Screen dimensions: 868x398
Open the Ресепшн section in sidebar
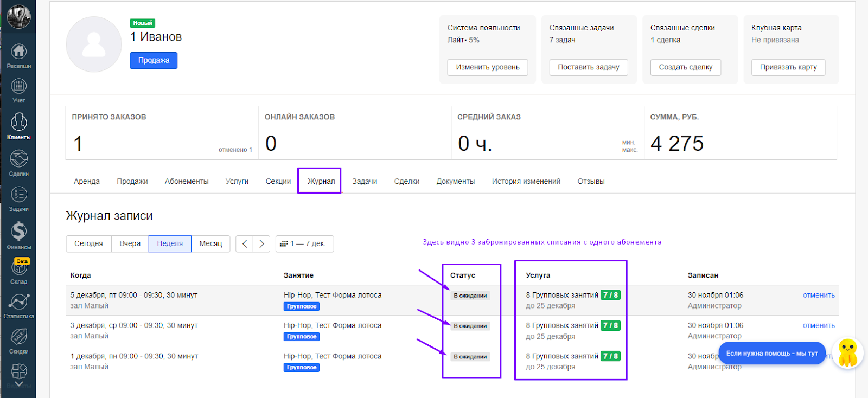(18, 52)
